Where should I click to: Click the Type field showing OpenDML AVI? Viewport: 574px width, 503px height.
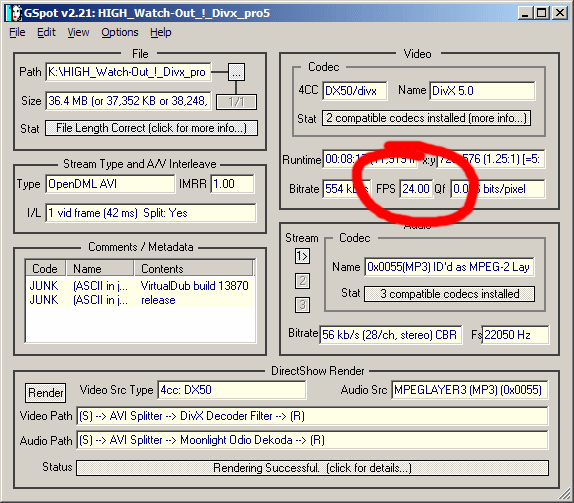pos(110,184)
